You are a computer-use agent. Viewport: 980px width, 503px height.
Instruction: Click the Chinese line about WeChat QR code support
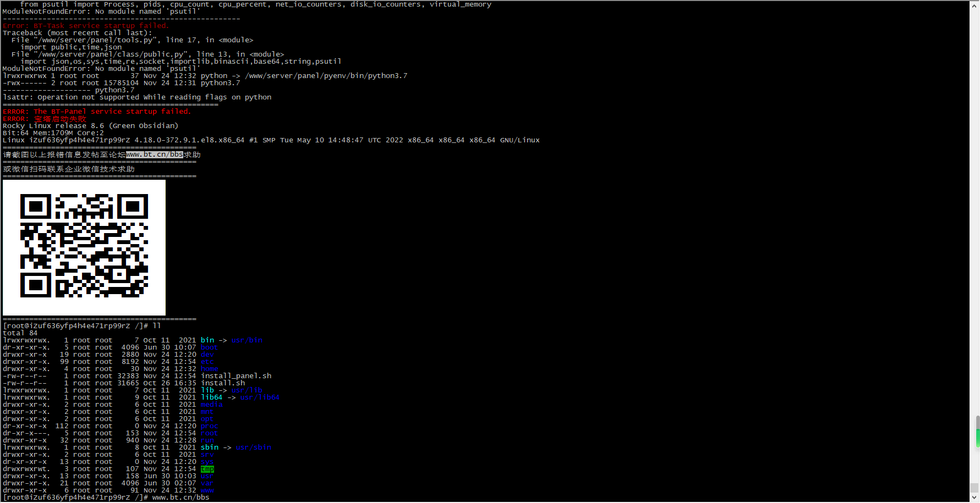(69, 169)
